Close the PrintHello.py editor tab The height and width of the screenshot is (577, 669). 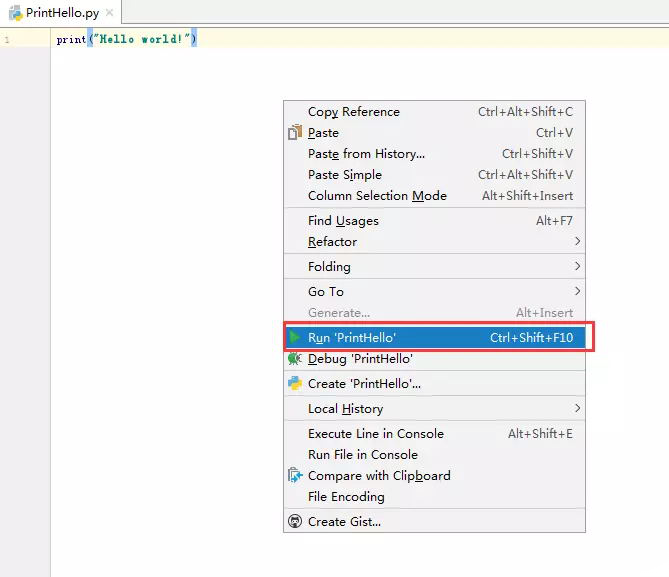[x=110, y=13]
